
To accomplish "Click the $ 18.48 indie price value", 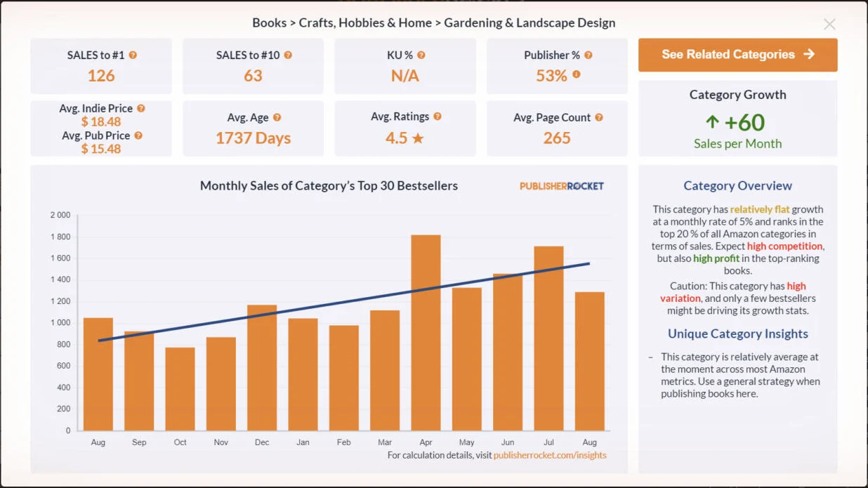I will [101, 121].
